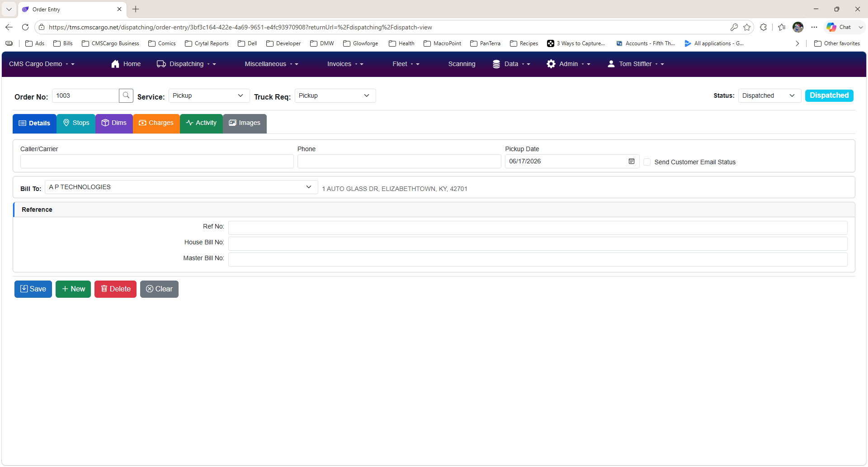Switch to the Images tab
The height and width of the screenshot is (467, 868).
point(245,123)
